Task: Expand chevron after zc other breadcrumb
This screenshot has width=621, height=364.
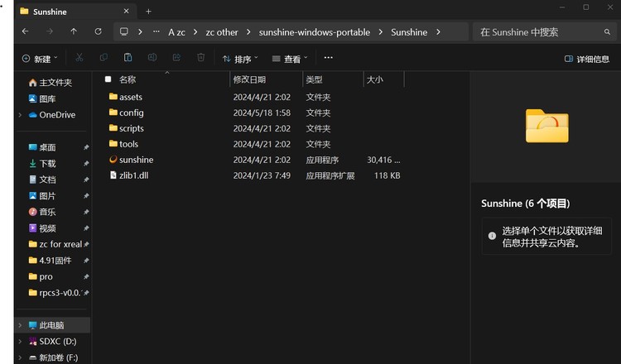Action: 248,31
